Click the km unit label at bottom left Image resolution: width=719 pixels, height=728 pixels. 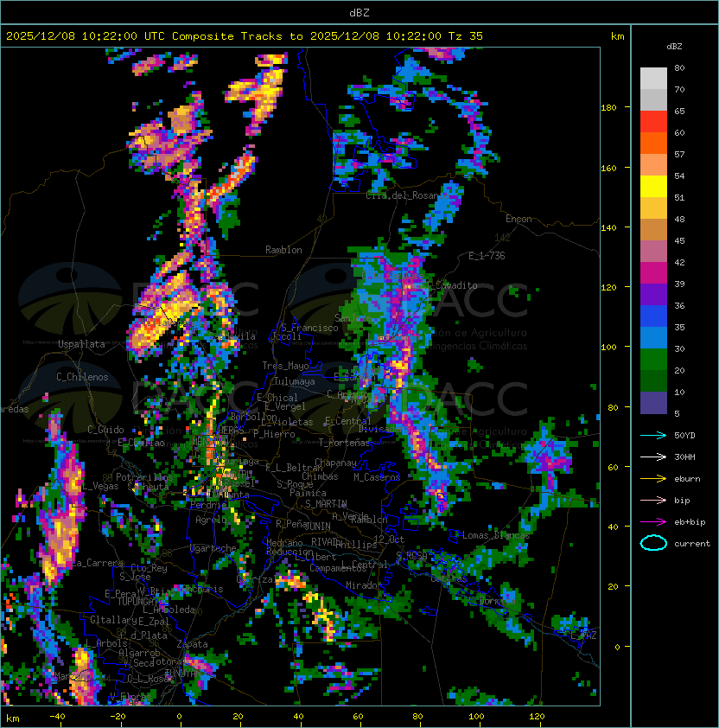click(13, 718)
